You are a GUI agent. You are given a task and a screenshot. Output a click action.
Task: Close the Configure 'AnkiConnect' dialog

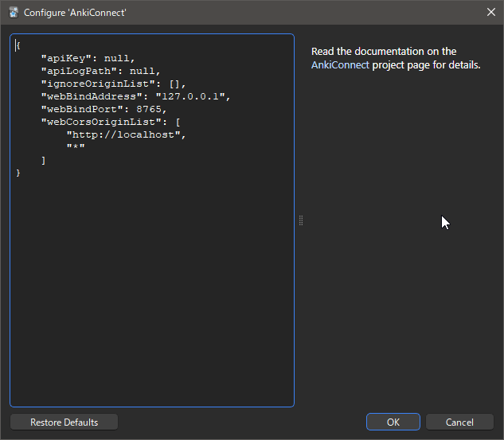point(490,12)
